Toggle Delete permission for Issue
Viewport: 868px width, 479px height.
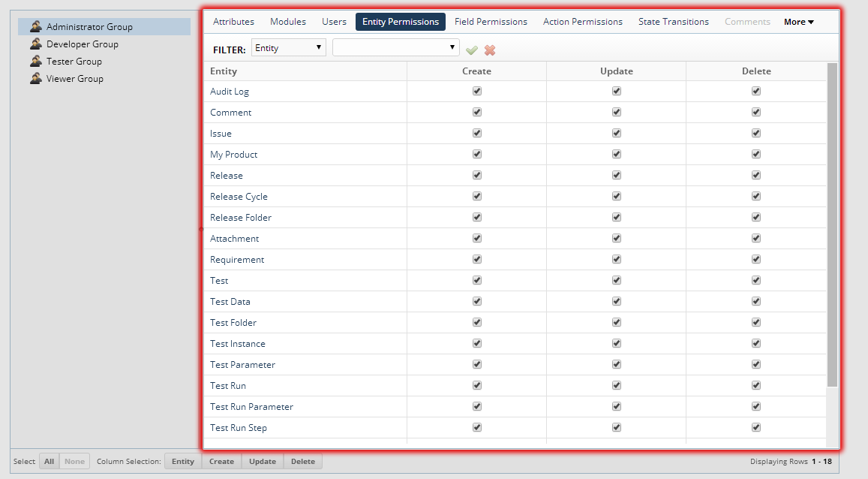pyautogui.click(x=756, y=133)
